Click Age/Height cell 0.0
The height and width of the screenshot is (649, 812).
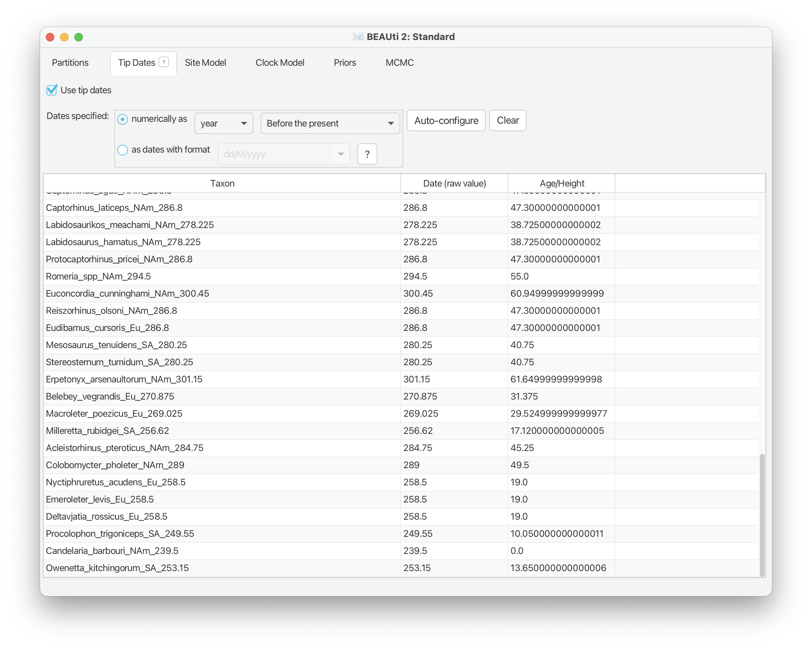(561, 550)
